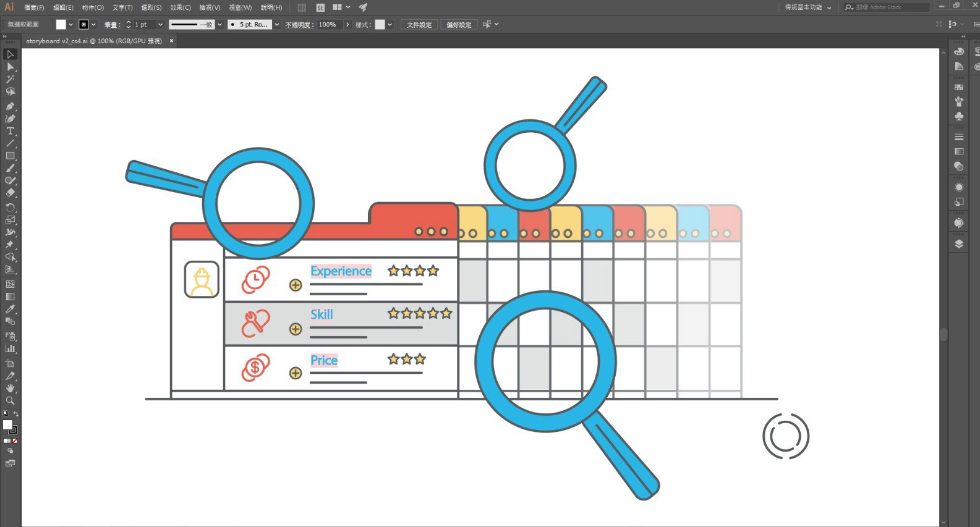Click the white fill swatch in control bar
The width and height of the screenshot is (980, 527).
pos(61,25)
